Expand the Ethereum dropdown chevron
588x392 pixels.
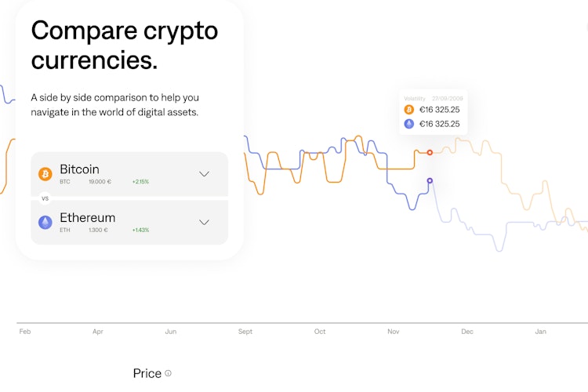[205, 223]
